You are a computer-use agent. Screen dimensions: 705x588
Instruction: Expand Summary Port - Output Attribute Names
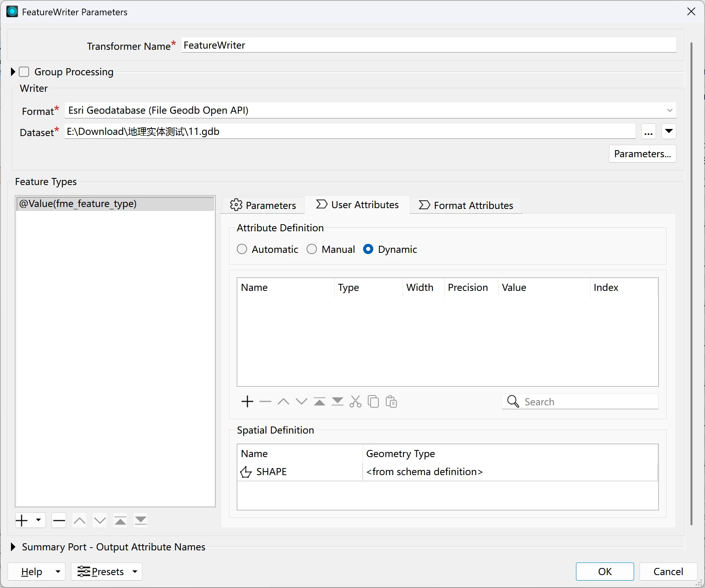[x=13, y=547]
